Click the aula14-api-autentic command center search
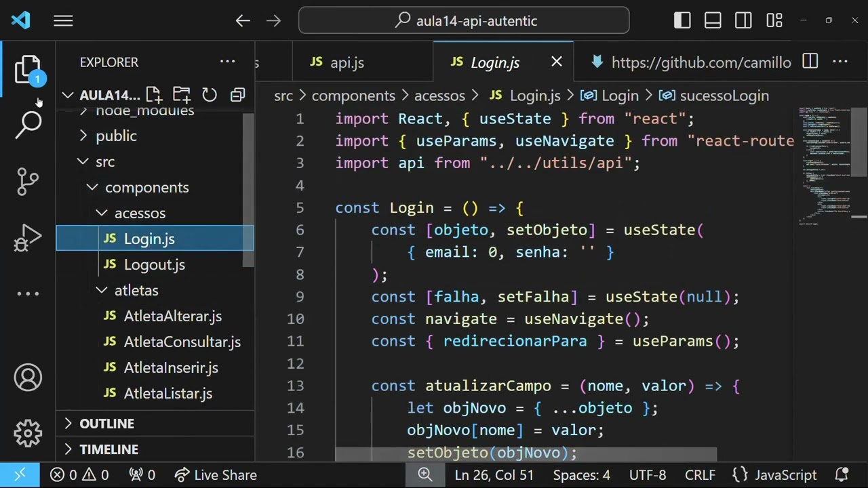 coord(464,21)
